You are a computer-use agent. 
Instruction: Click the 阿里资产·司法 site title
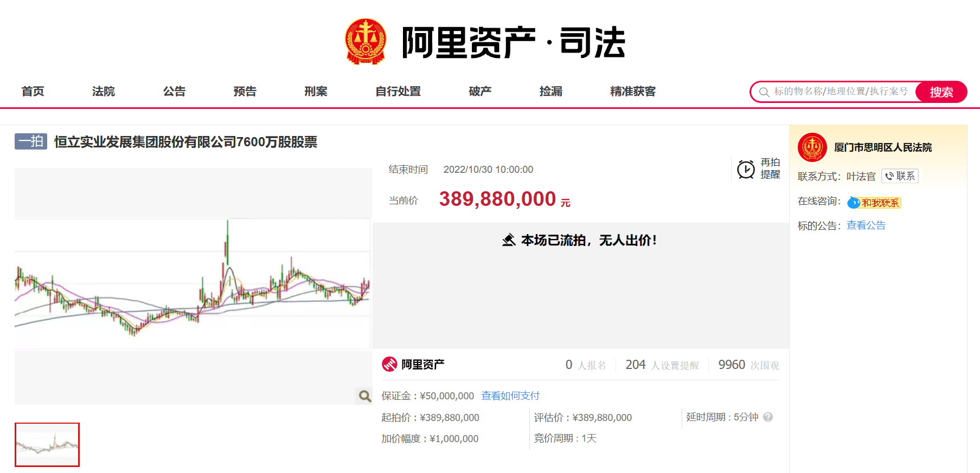point(513,42)
